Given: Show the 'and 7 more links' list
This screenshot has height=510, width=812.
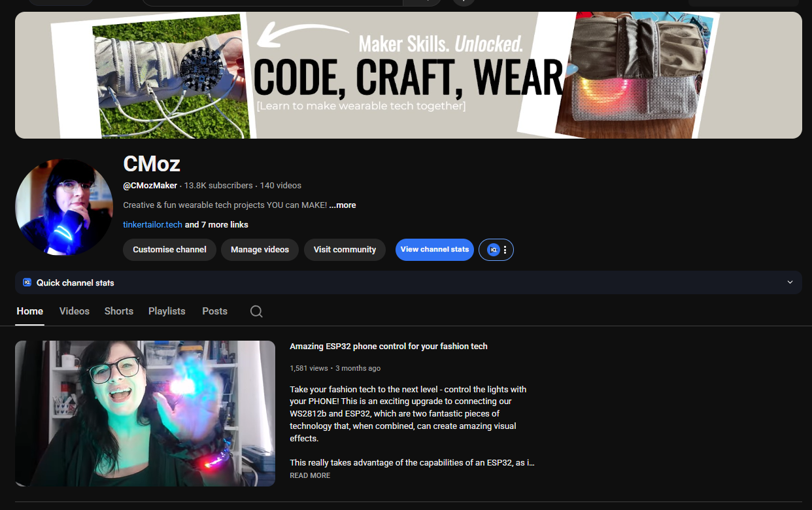Looking at the screenshot, I should coord(216,225).
